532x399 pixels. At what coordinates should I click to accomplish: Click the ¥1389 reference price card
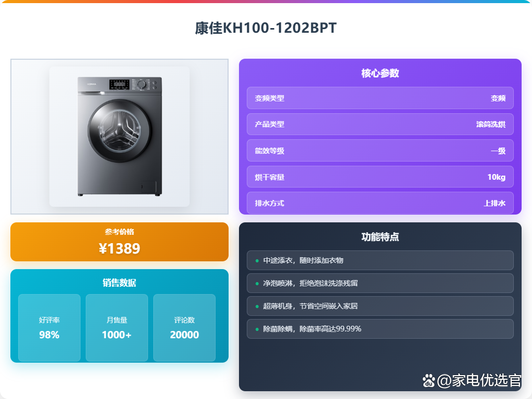(x=119, y=242)
